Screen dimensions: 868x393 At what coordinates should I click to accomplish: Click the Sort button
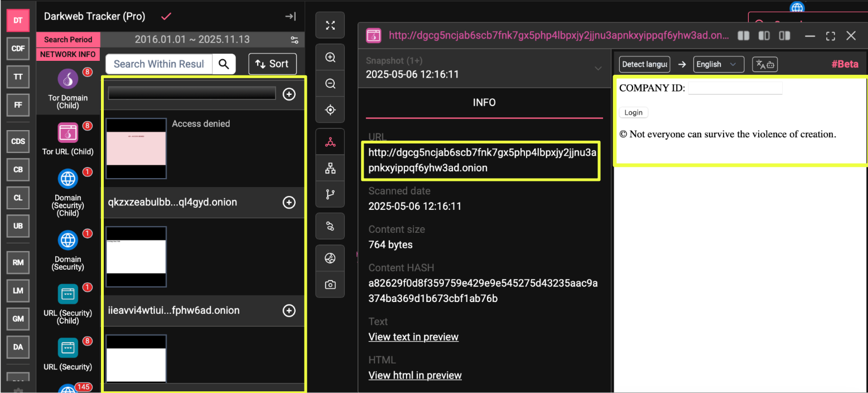tap(272, 64)
